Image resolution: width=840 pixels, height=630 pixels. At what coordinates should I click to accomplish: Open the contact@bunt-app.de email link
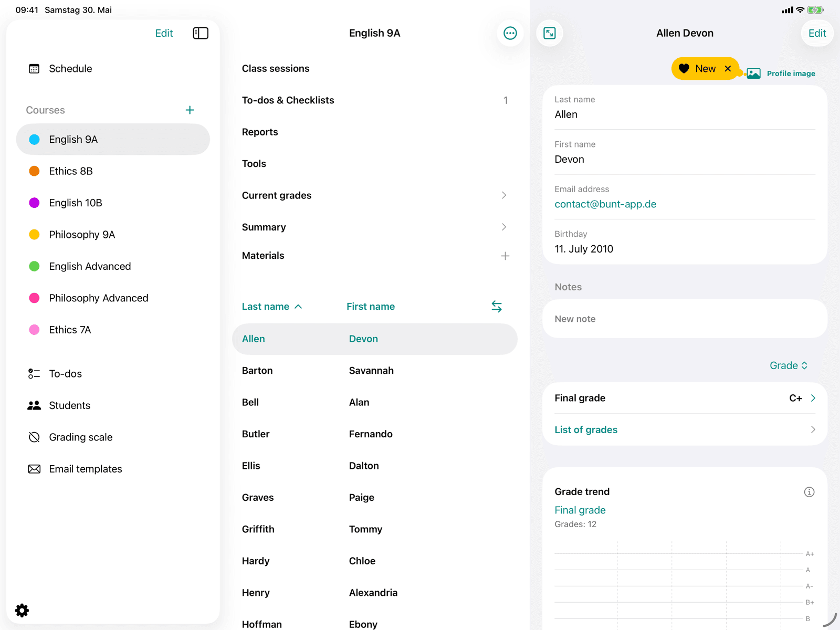605,204
